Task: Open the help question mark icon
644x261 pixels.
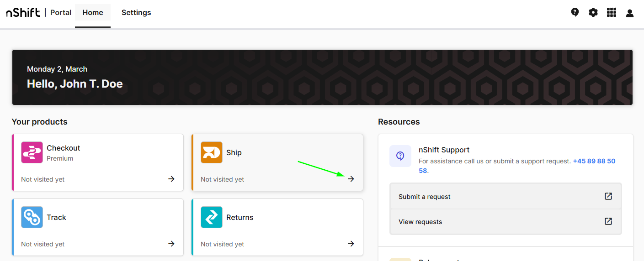Action: [x=575, y=12]
